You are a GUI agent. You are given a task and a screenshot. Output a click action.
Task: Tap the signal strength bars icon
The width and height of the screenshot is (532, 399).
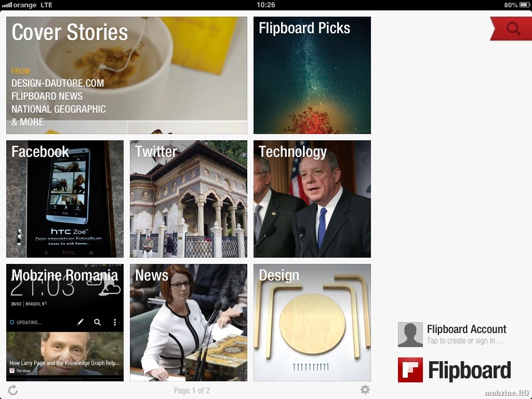(7, 5)
